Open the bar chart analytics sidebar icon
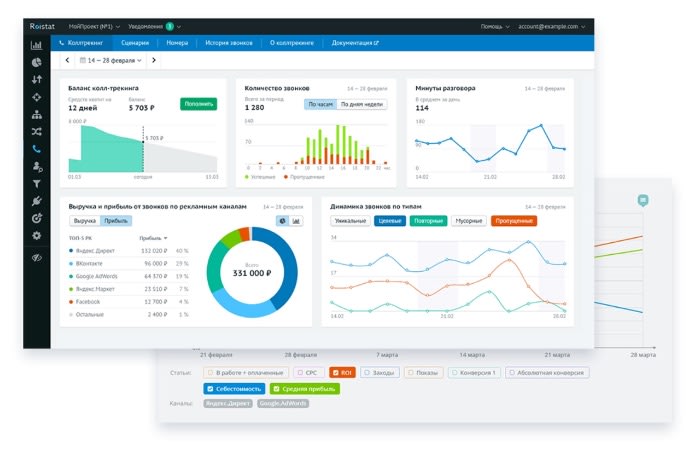Screen dimensions: 700x450 click(37, 44)
